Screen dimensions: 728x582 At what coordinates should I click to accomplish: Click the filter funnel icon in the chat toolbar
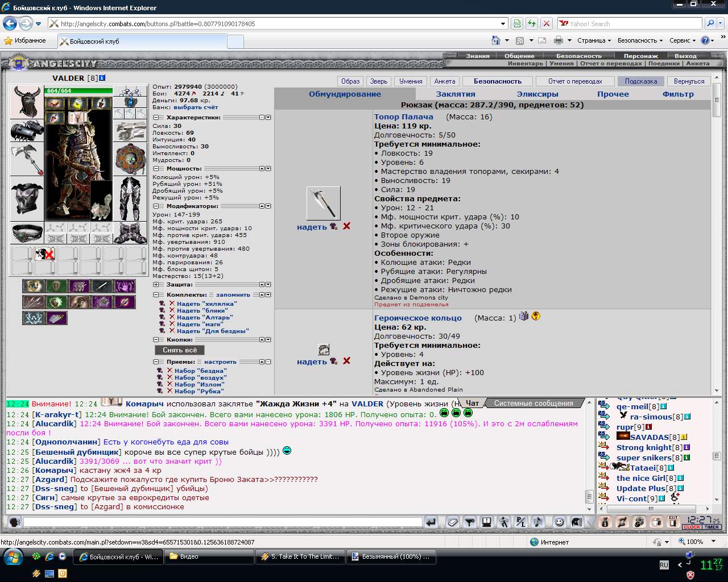[469, 522]
